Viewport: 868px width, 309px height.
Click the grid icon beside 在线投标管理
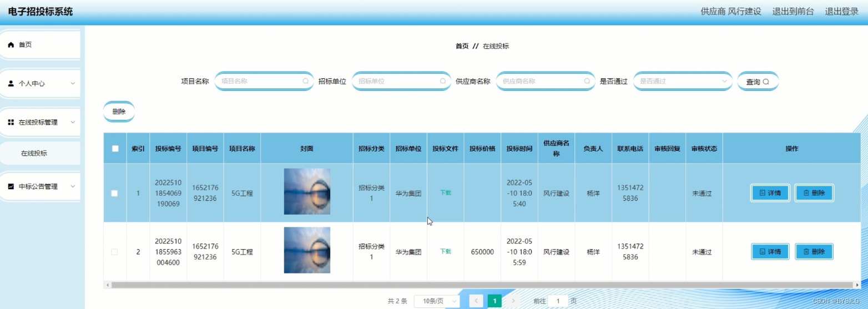pos(11,122)
